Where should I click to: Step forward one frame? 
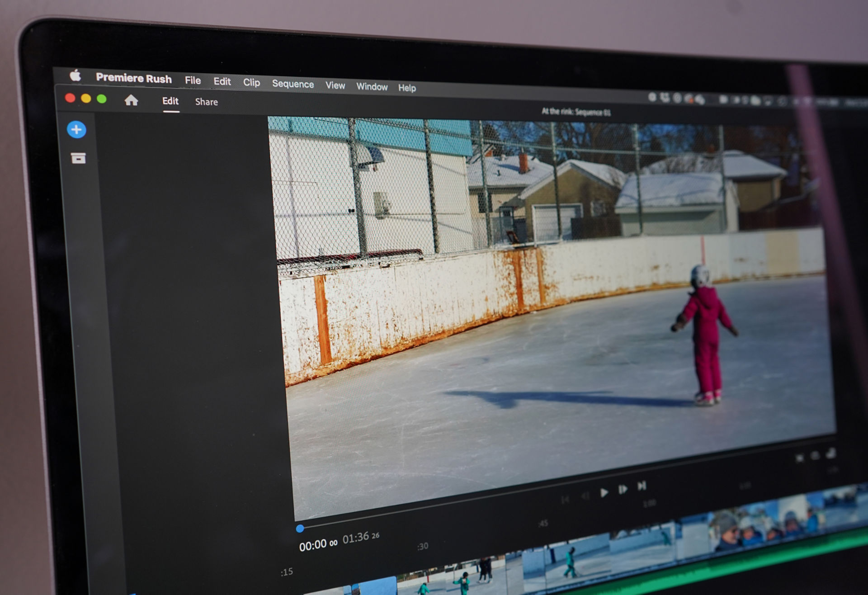[623, 489]
